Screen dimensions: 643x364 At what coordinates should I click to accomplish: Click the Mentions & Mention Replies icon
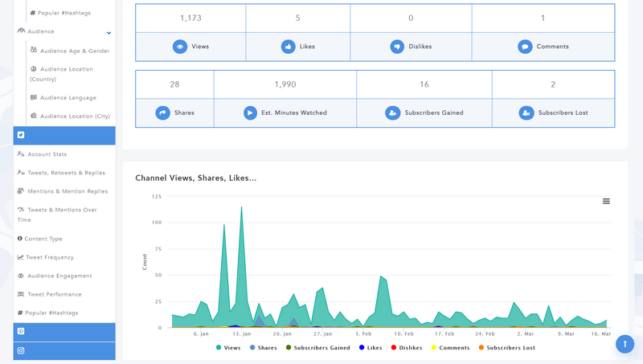coord(21,191)
